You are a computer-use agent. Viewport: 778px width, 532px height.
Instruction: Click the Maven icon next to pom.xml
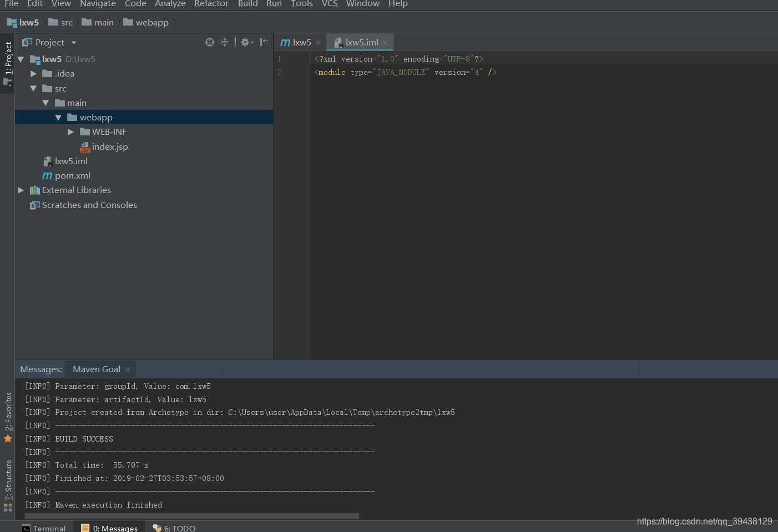click(48, 175)
